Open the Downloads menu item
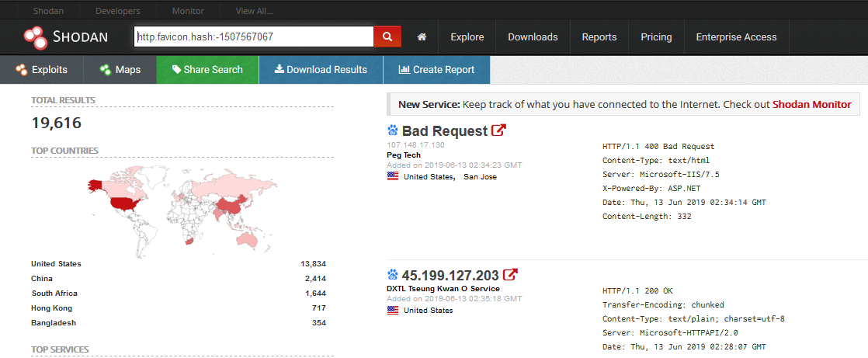The width and height of the screenshot is (868, 358). [x=533, y=37]
